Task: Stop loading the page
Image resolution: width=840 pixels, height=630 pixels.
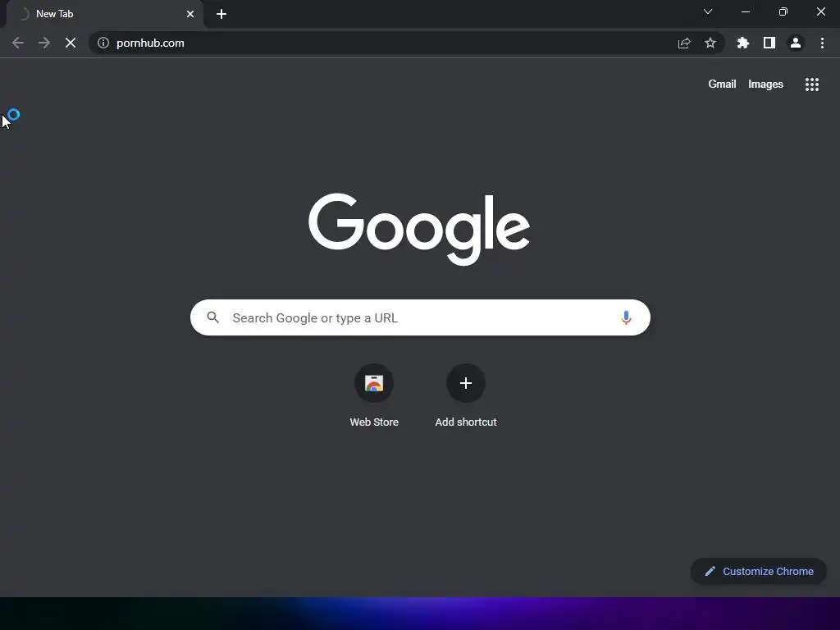Action: click(71, 43)
